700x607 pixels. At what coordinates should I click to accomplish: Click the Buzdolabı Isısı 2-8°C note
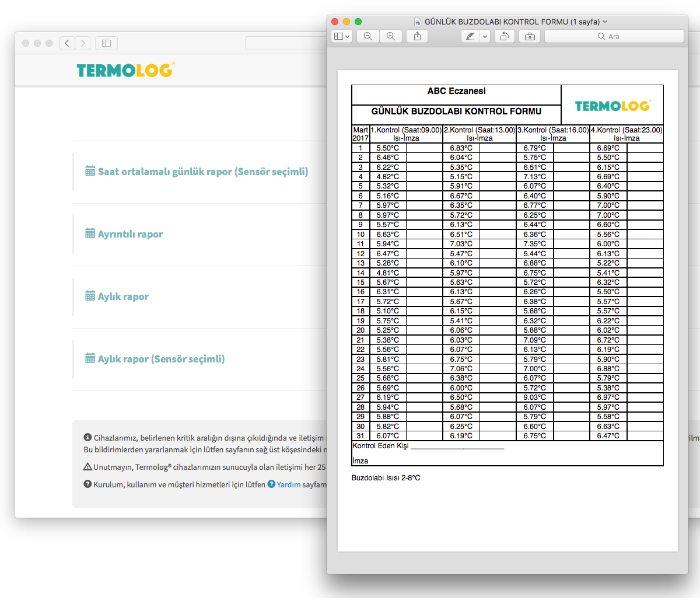pos(386,478)
